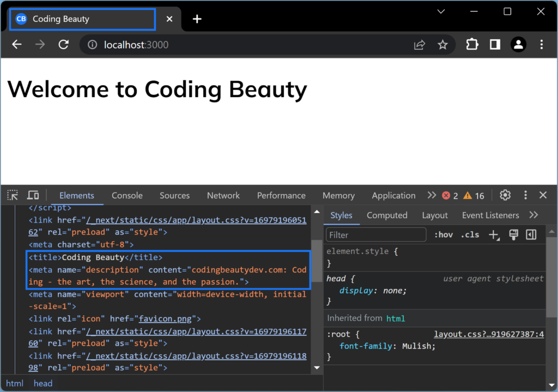Open the DevTools customize menu
Screen dimensions: 558x392
526,195
